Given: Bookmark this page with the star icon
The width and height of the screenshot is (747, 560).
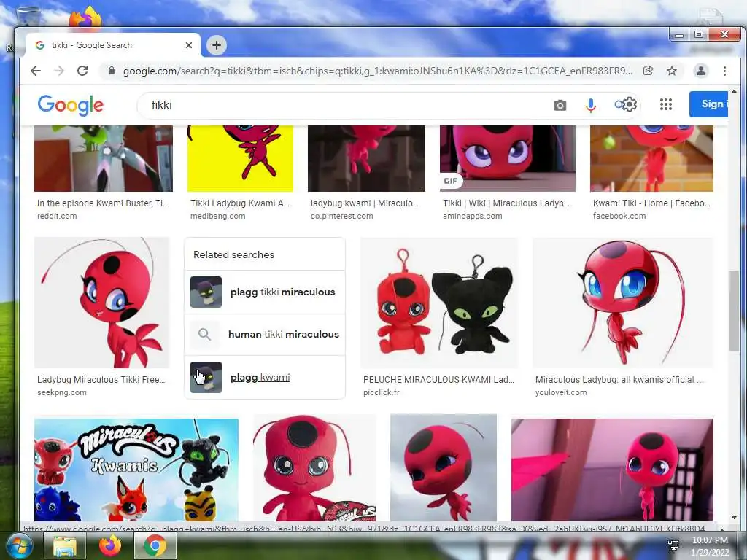Looking at the screenshot, I should pyautogui.click(x=672, y=71).
